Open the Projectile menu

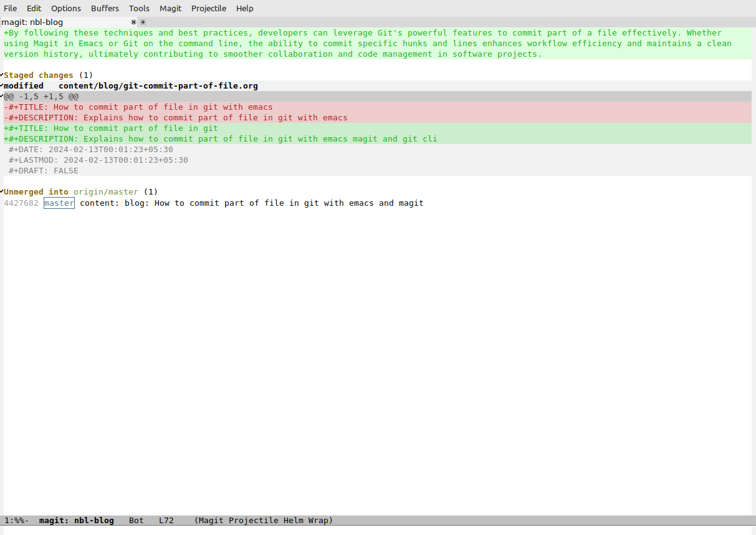click(209, 8)
